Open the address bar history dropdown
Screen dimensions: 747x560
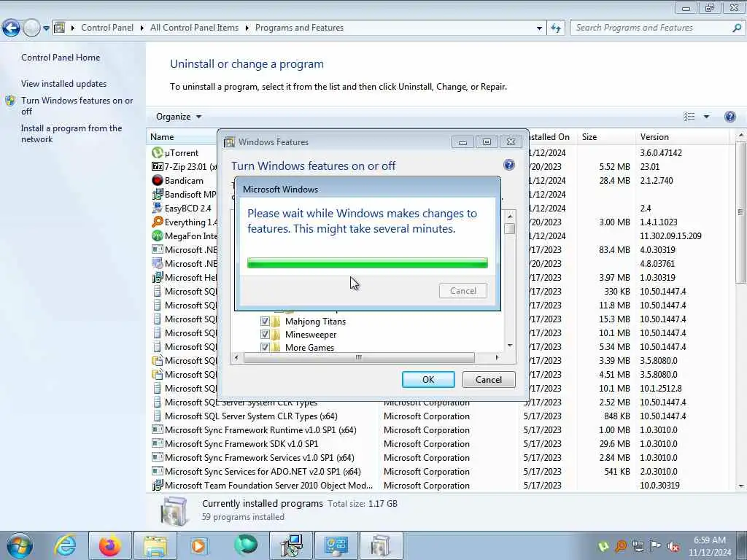pos(539,28)
